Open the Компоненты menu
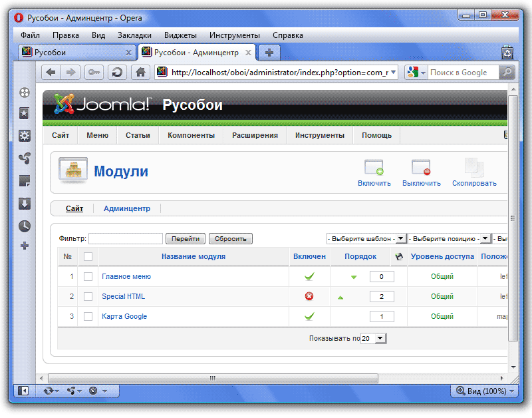 tap(191, 135)
